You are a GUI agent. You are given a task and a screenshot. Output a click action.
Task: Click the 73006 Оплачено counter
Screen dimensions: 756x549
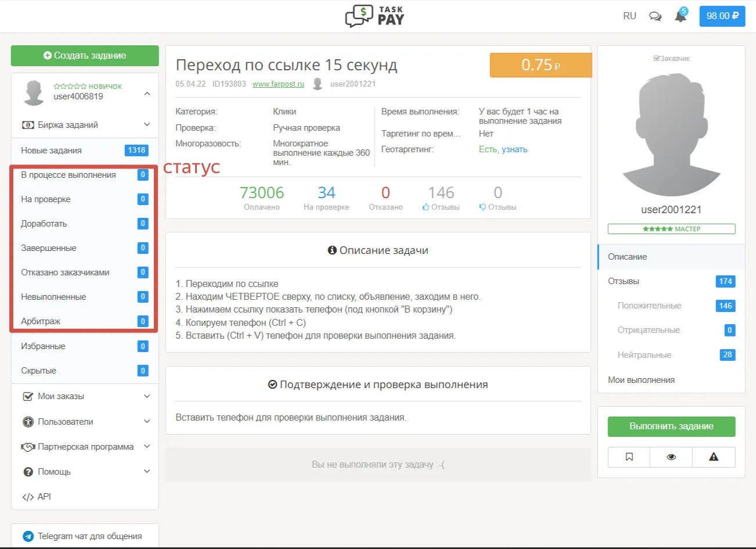click(262, 198)
